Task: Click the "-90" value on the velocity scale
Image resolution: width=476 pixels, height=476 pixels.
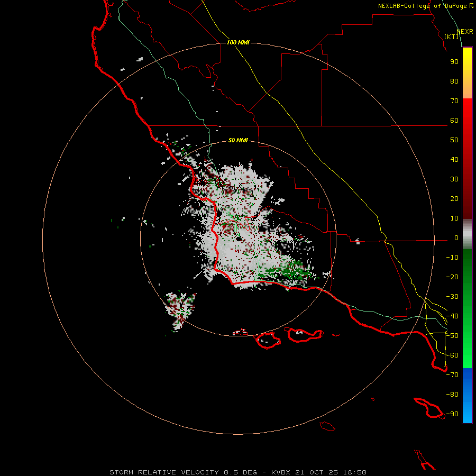Action: tap(452, 414)
